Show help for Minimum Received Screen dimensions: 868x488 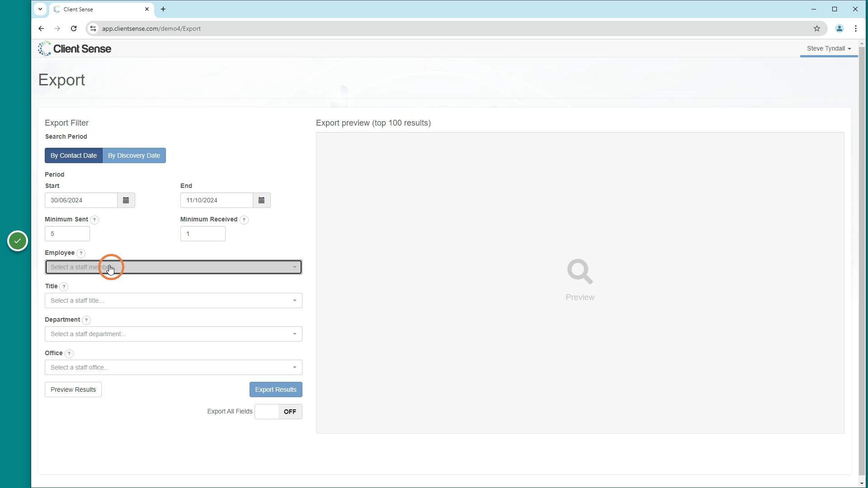click(244, 220)
